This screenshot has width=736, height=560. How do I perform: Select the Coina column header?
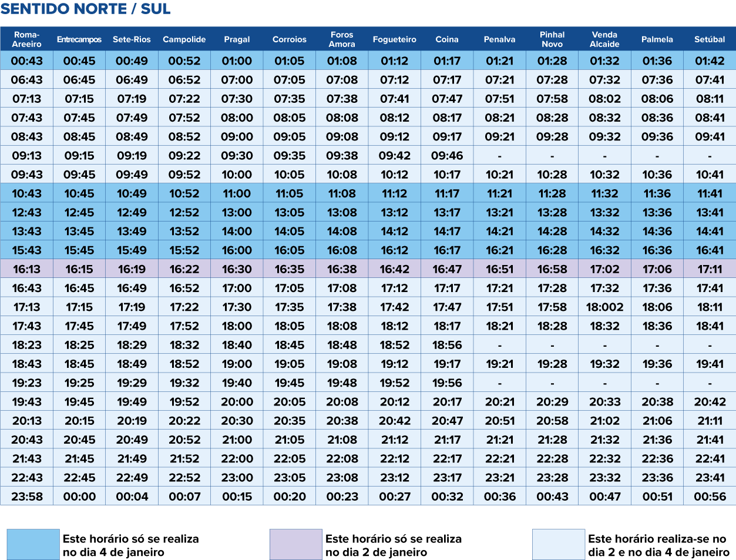coord(447,39)
